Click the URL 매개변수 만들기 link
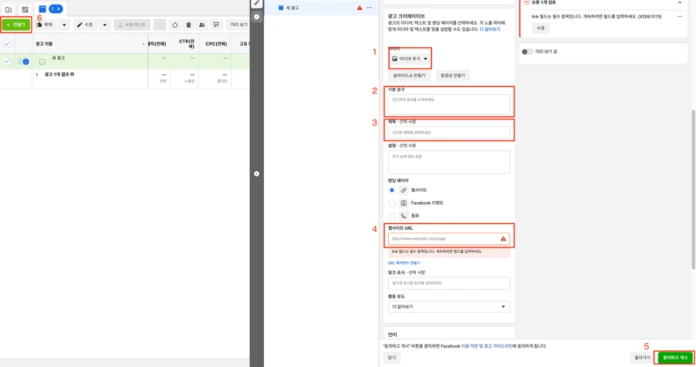This screenshot has height=367, width=696. point(404,263)
